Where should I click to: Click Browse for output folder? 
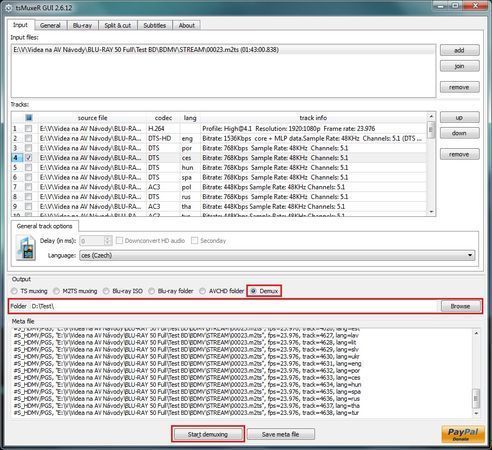pos(460,306)
